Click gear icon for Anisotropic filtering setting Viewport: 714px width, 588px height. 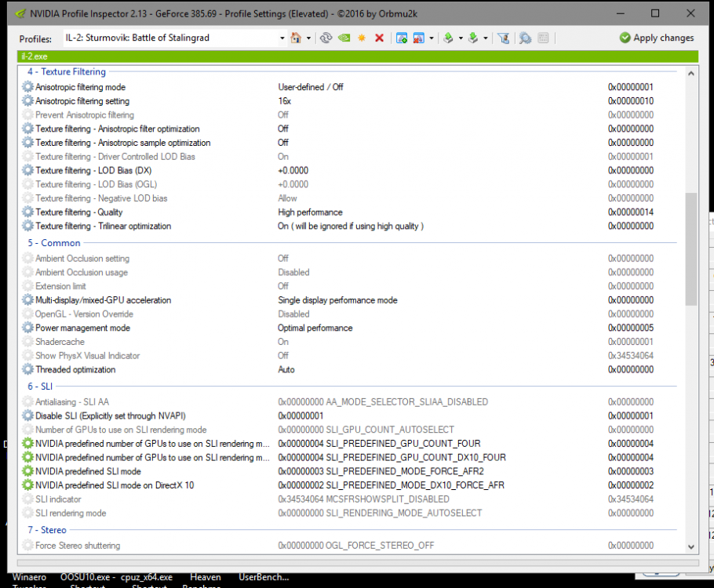(x=27, y=100)
